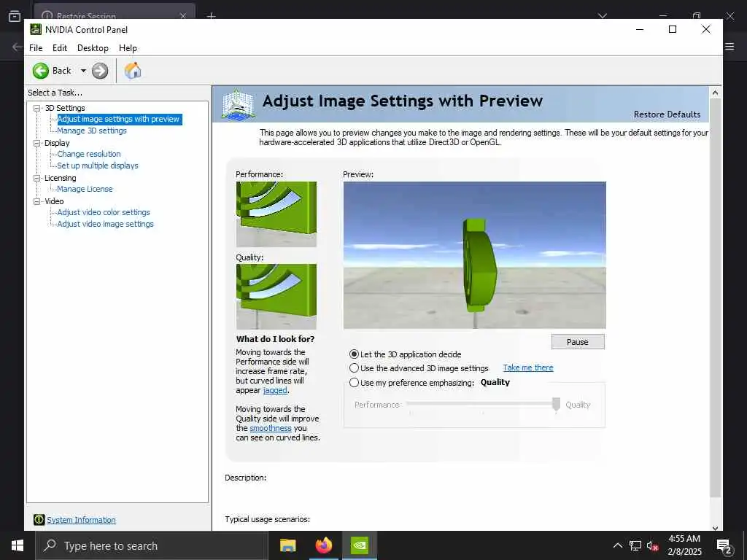Collapse the Licensing tree node
Viewport: 747px width, 560px height.
(36, 178)
